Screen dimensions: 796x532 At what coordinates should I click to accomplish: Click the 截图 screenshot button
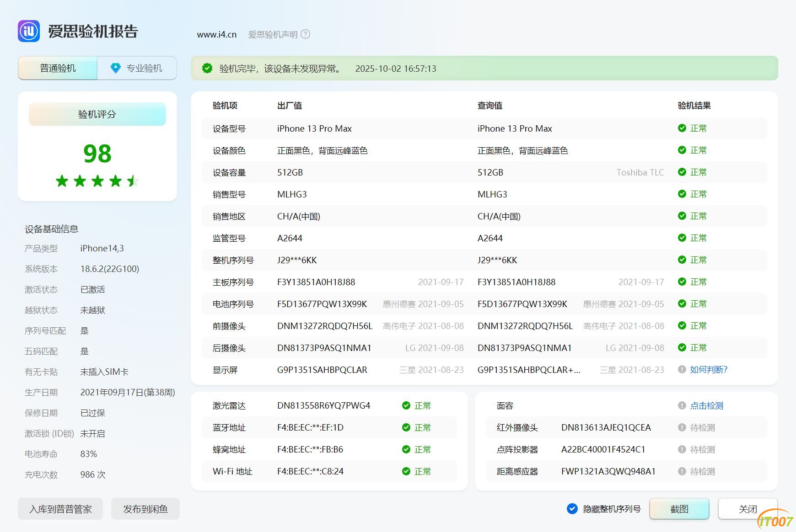tap(679, 509)
